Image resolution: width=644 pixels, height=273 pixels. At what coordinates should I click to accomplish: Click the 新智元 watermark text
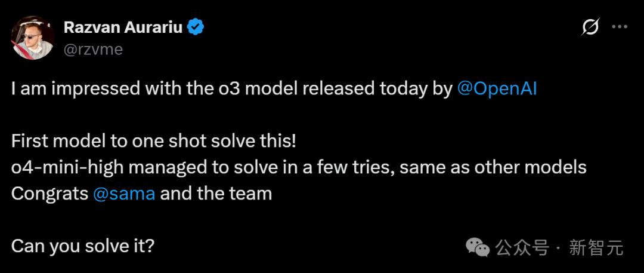(596, 248)
